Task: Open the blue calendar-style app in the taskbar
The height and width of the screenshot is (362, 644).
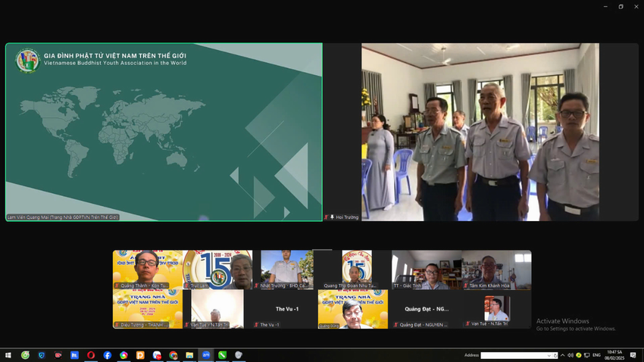Action: pos(74,355)
